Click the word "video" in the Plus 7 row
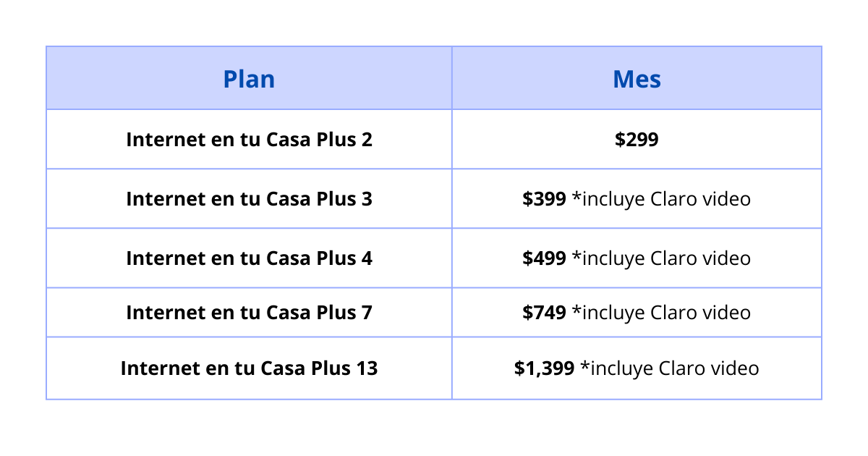The width and height of the screenshot is (868, 456). (727, 313)
